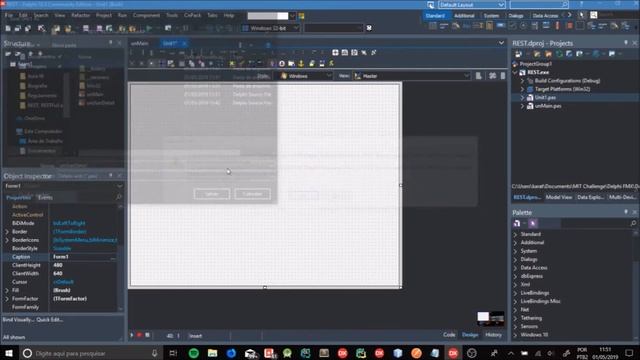Expand the Standard palette category
This screenshot has height=360, width=640.
click(x=516, y=234)
